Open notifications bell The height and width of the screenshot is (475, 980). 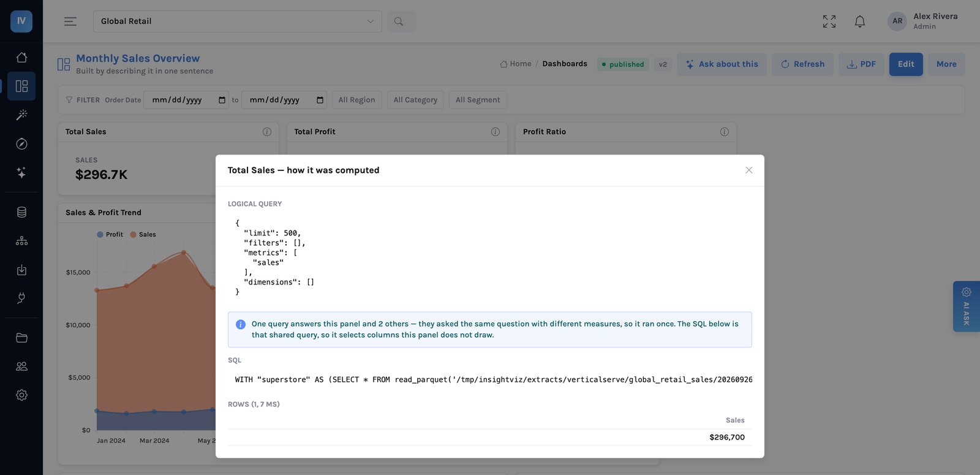coord(860,21)
